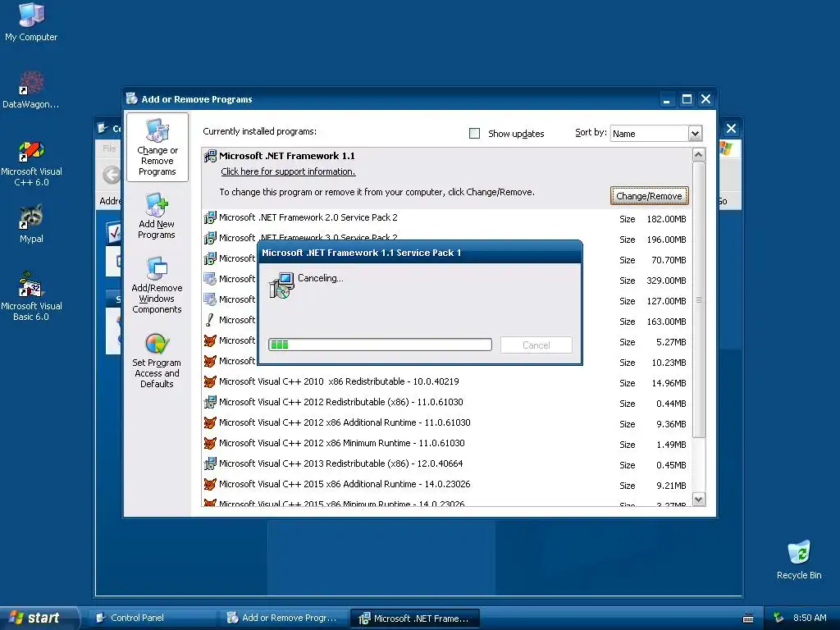The height and width of the screenshot is (630, 840).
Task: Click the 8:50 AM taskbar clock
Action: (810, 618)
